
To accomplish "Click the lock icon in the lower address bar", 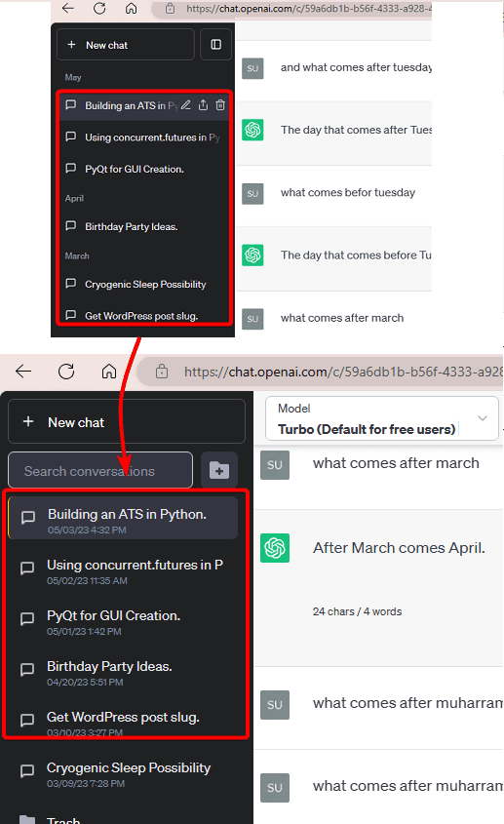I will 162,372.
